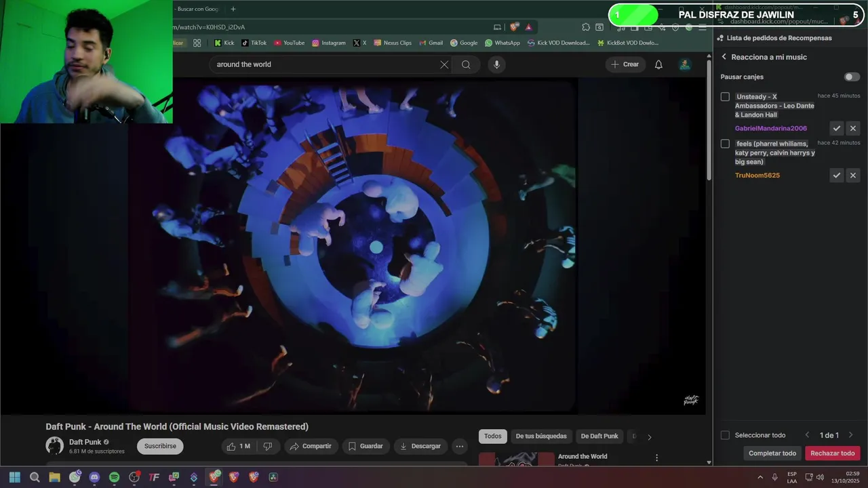The height and width of the screenshot is (488, 868).
Task: Dislike the Daft Punk video
Action: pyautogui.click(x=268, y=446)
